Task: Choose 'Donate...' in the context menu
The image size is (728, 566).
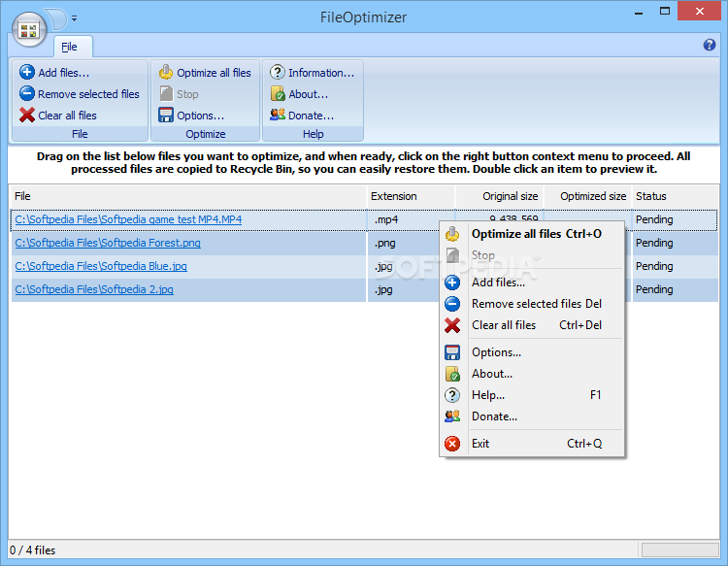Action: point(532,416)
